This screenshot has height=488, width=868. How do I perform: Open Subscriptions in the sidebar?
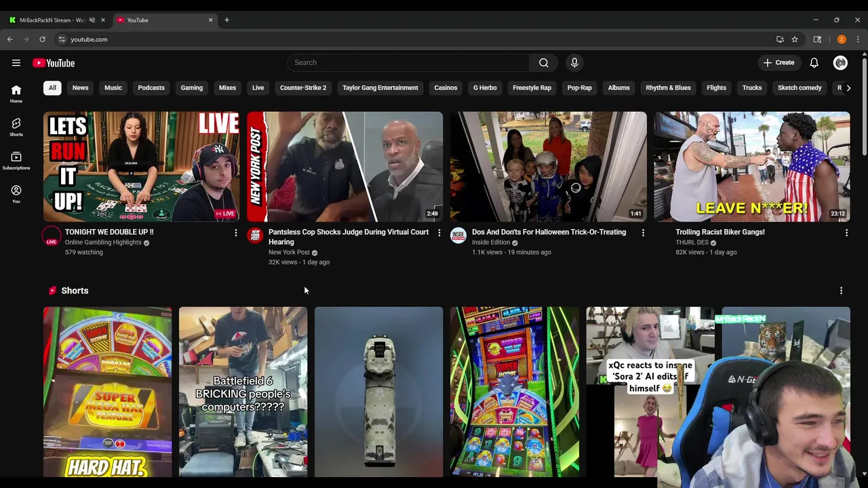[x=16, y=161]
